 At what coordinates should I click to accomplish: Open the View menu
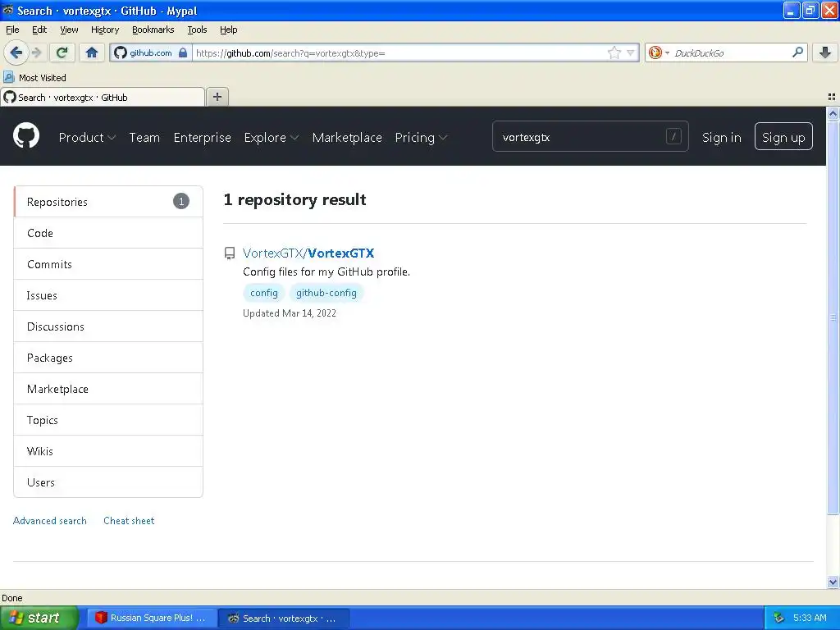[x=69, y=30]
